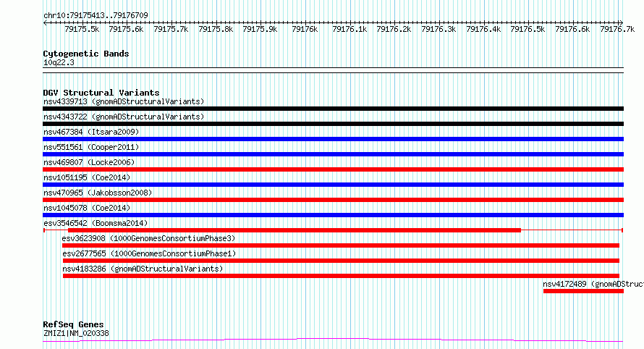Click the 79175.8k ruler tick label
644x349 pixels.
[216, 29]
